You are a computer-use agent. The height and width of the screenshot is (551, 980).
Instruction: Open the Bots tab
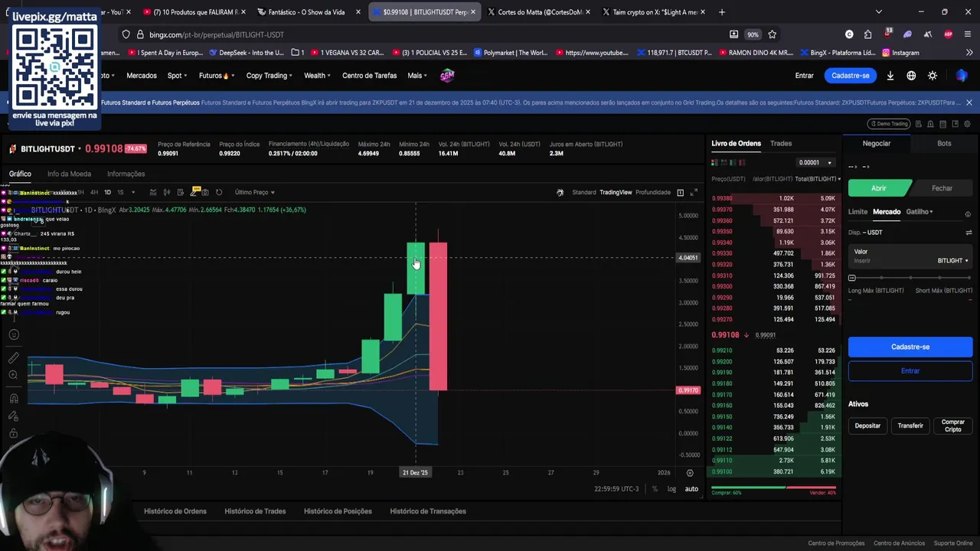click(x=944, y=144)
